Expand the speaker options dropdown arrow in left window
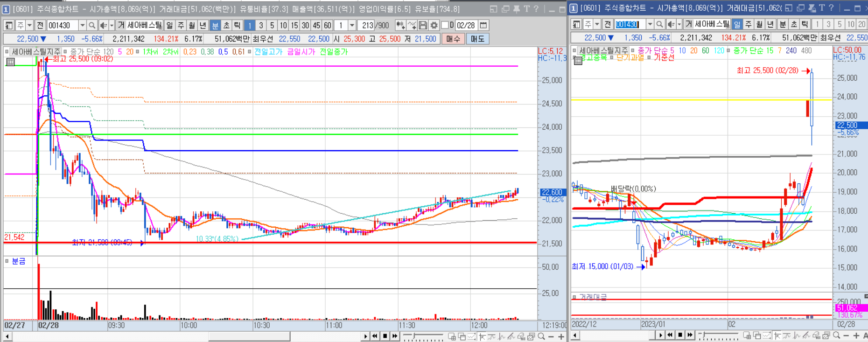Image resolution: width=868 pixels, height=342 pixels. click(112, 25)
